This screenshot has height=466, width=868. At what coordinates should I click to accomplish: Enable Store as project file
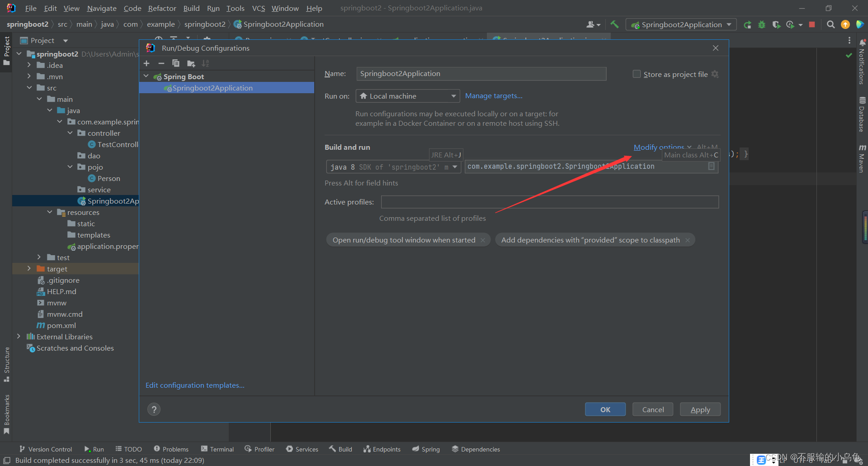(x=637, y=74)
